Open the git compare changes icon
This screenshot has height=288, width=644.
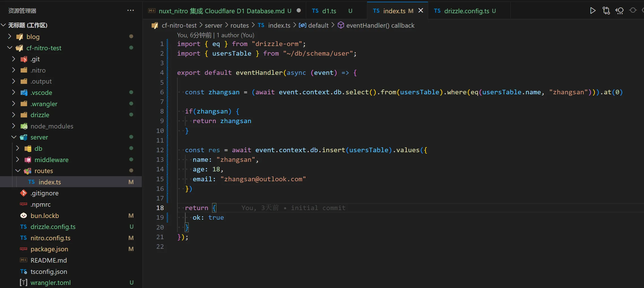(606, 10)
